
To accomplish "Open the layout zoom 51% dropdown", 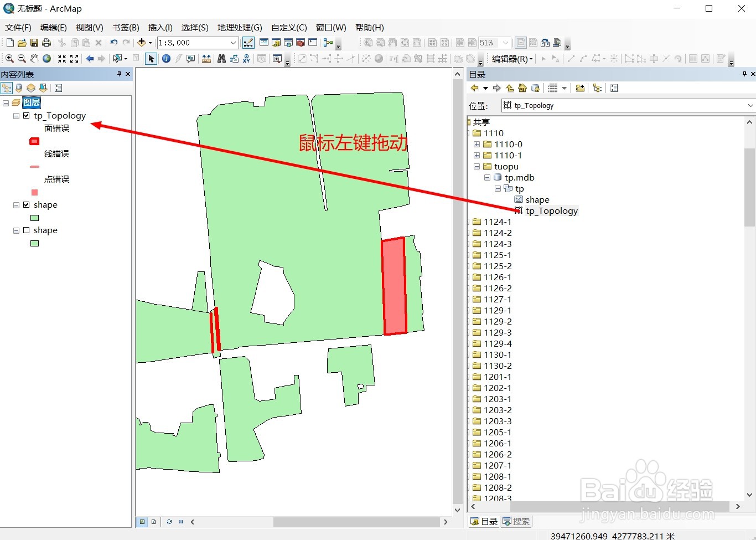I will point(506,43).
